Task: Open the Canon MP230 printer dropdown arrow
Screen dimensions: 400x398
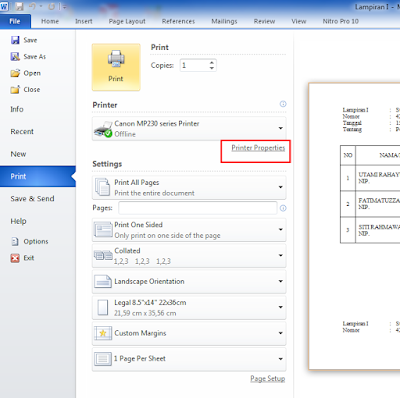Action: (x=281, y=128)
